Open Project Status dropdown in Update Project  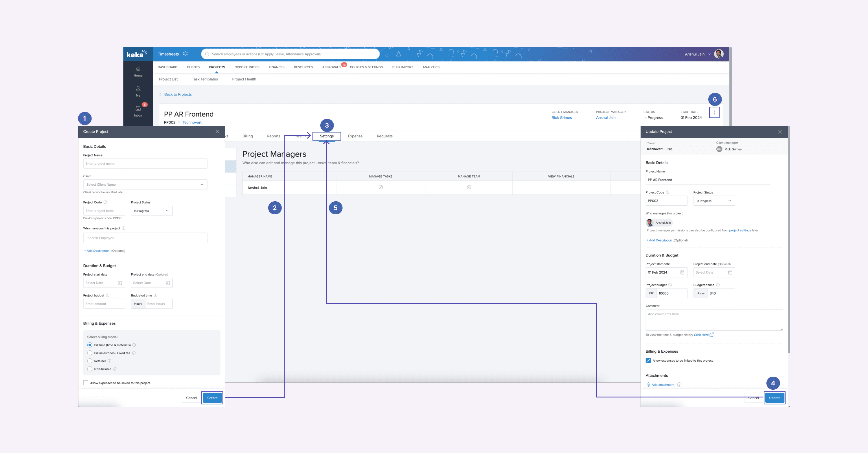pyautogui.click(x=714, y=201)
